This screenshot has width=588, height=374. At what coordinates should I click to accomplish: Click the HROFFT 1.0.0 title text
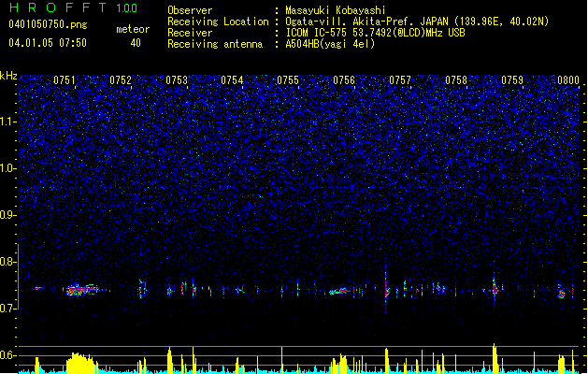(x=74, y=7)
